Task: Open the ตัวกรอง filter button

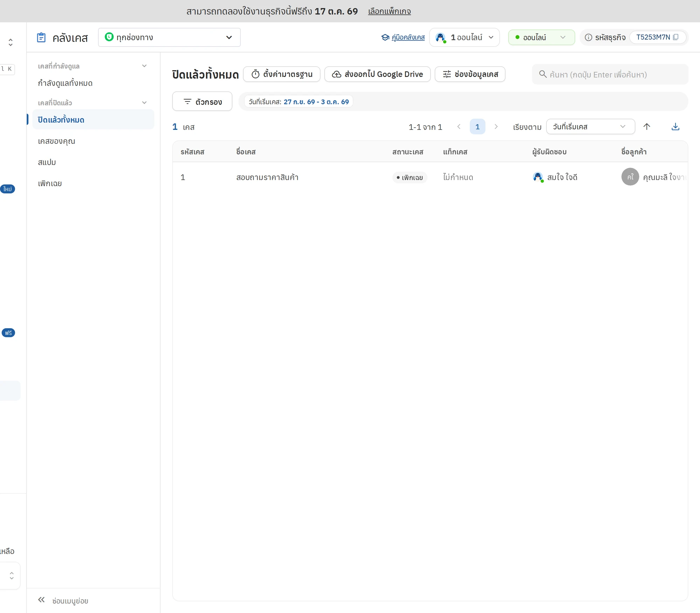Action: [x=202, y=101]
